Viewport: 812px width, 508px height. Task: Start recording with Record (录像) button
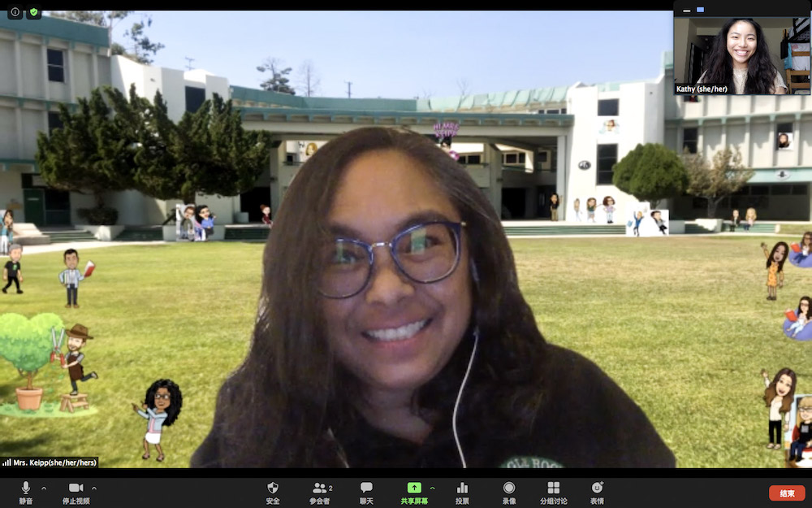tap(508, 491)
